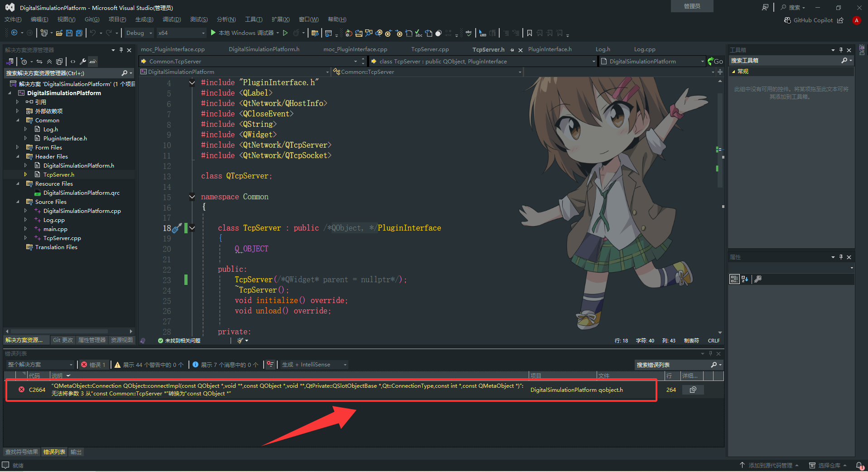Click the Go button
Image resolution: width=868 pixels, height=472 pixels.
pyautogui.click(x=715, y=61)
